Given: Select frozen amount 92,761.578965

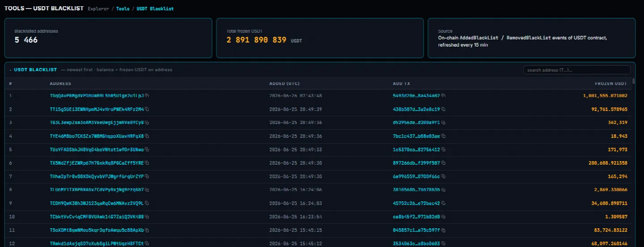Looking at the screenshot, I should coord(609,109).
